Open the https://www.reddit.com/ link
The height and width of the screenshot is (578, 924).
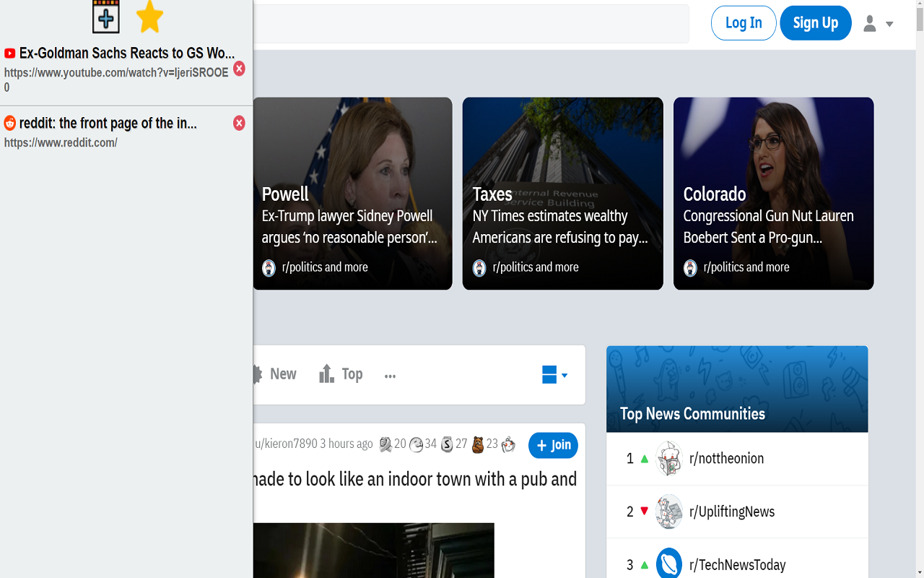click(61, 142)
